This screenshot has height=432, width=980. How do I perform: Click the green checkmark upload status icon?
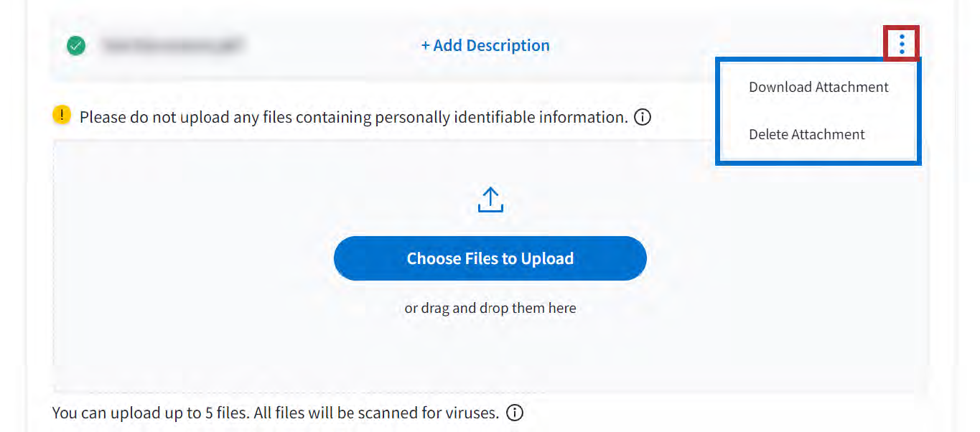click(x=75, y=46)
